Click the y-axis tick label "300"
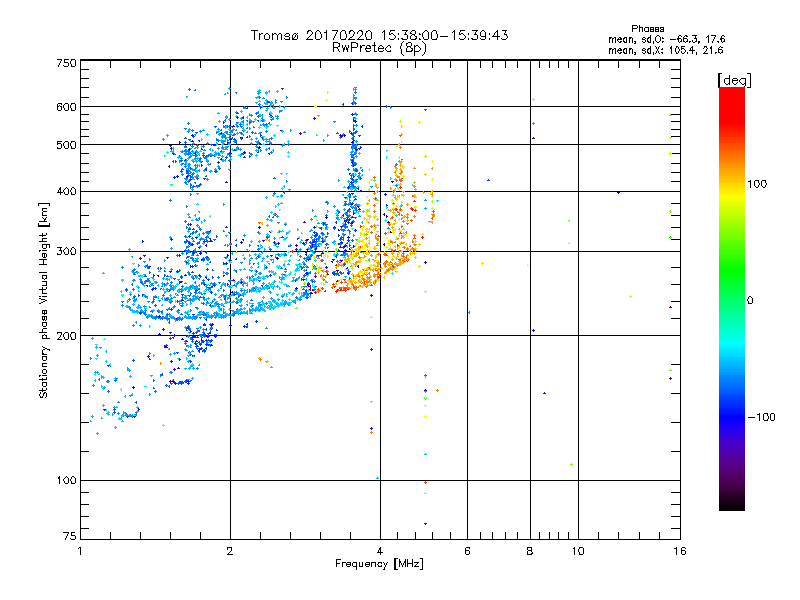This screenshot has height=600, width=800. pyautogui.click(x=66, y=252)
